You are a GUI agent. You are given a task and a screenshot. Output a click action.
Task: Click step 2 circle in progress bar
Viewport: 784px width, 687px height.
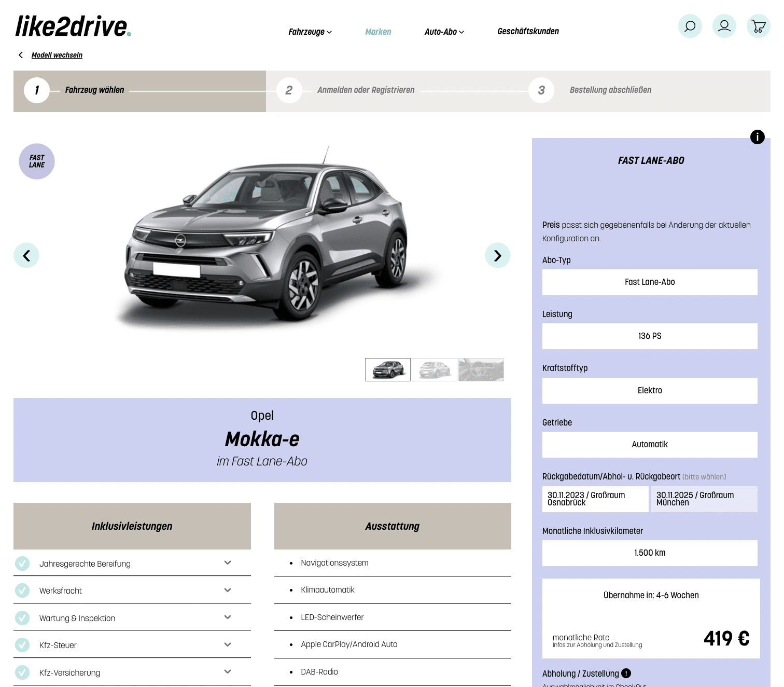pos(289,90)
